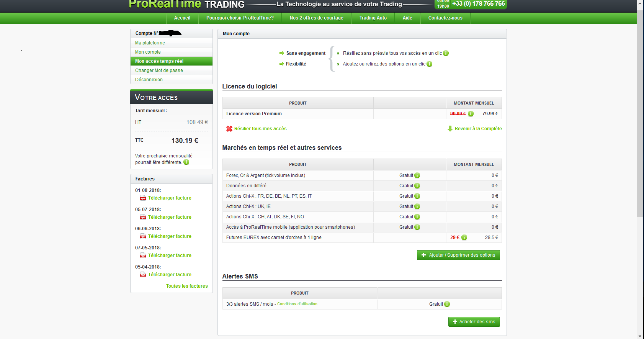Open Pourquoi choisir ProRealTime? menu
644x339 pixels.
pyautogui.click(x=240, y=18)
